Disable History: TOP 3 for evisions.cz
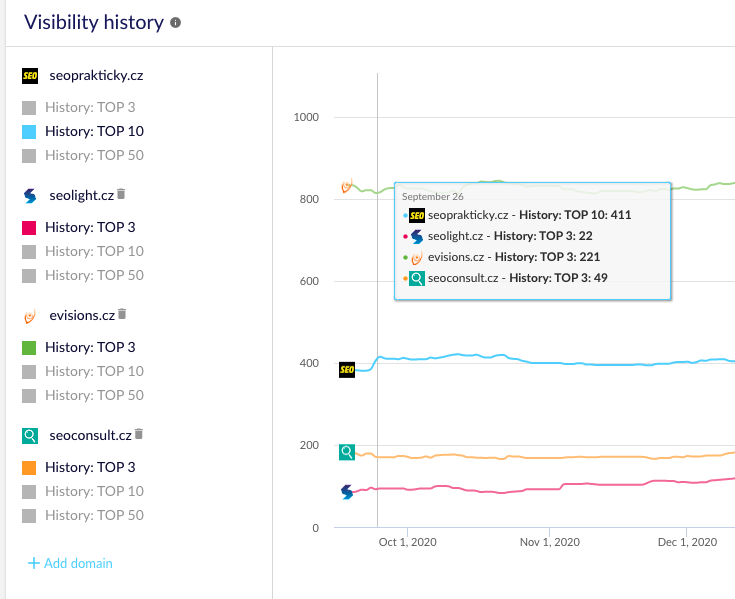Image resolution: width=735 pixels, height=599 pixels. pyautogui.click(x=79, y=347)
